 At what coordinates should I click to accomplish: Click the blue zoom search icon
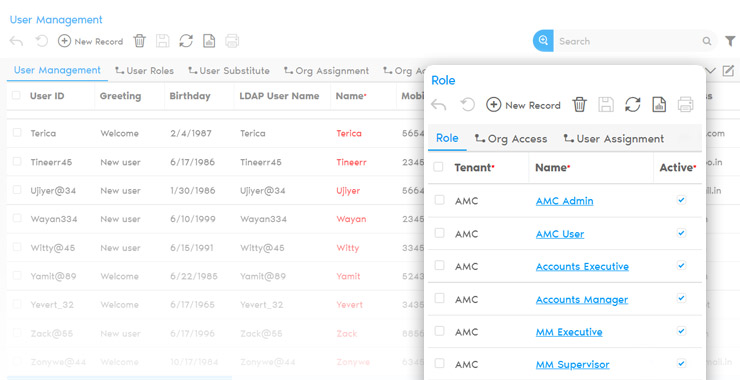(543, 41)
